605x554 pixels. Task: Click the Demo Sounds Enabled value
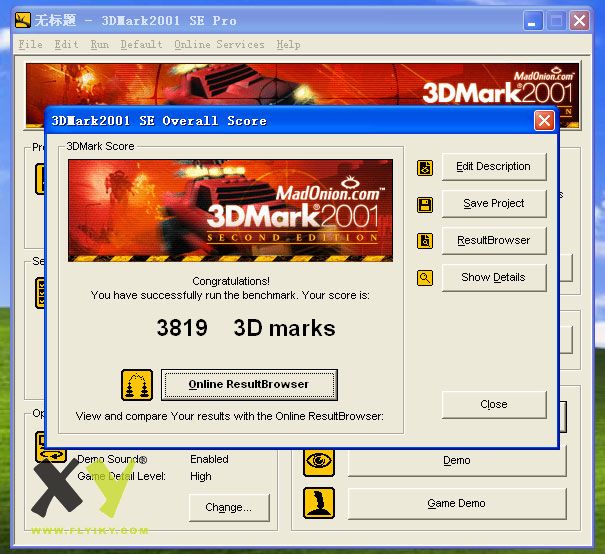point(209,459)
